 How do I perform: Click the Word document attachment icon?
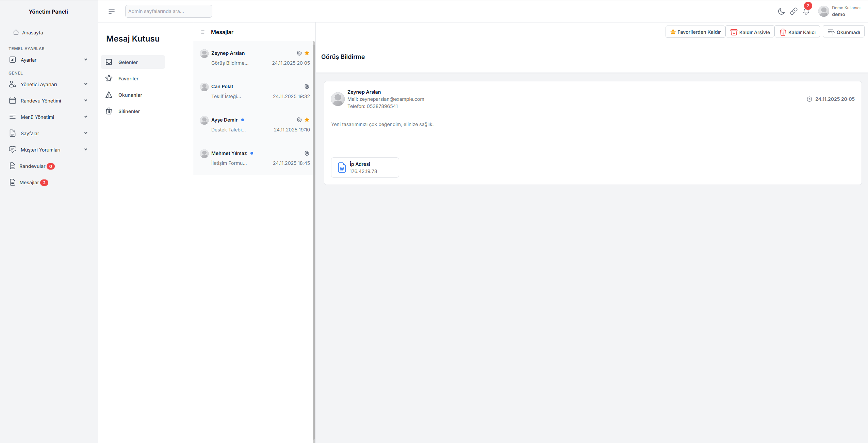click(342, 168)
